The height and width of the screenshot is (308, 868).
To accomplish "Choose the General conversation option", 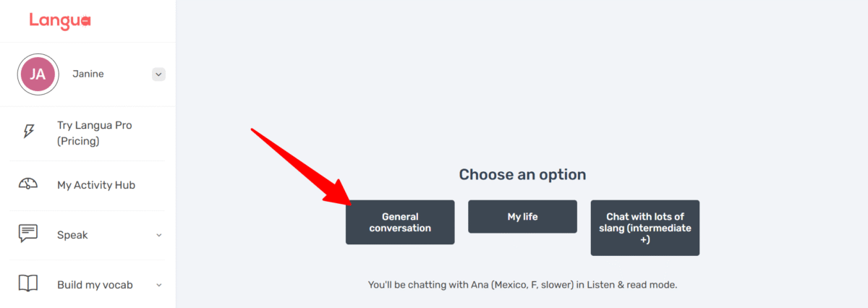I will pos(400,222).
